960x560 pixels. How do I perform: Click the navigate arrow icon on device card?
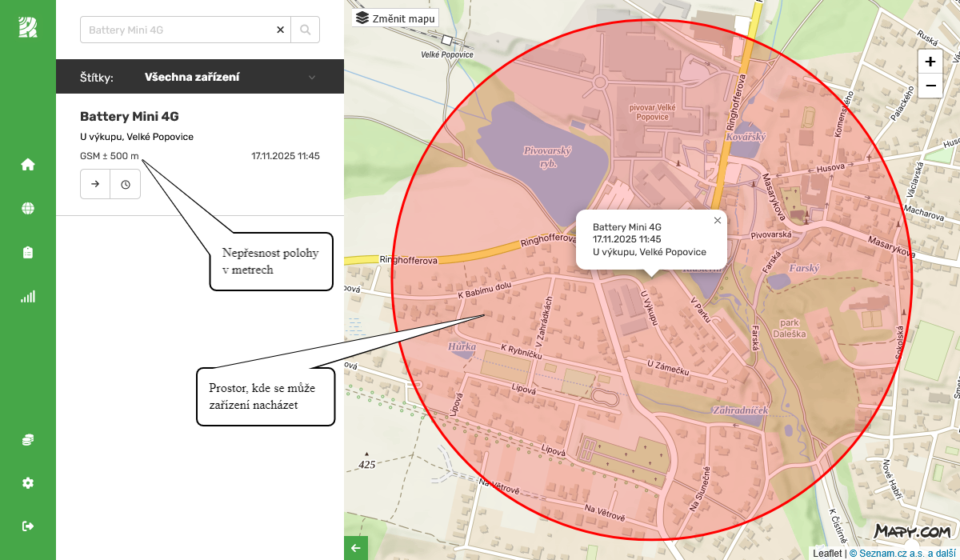click(x=95, y=183)
